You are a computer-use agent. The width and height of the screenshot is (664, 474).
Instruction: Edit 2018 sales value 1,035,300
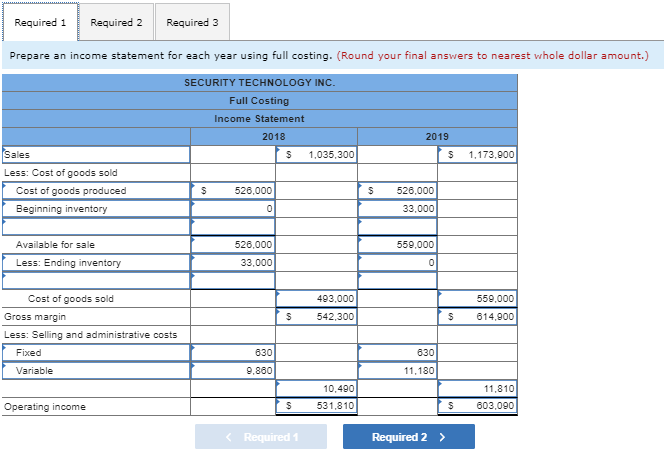316,155
